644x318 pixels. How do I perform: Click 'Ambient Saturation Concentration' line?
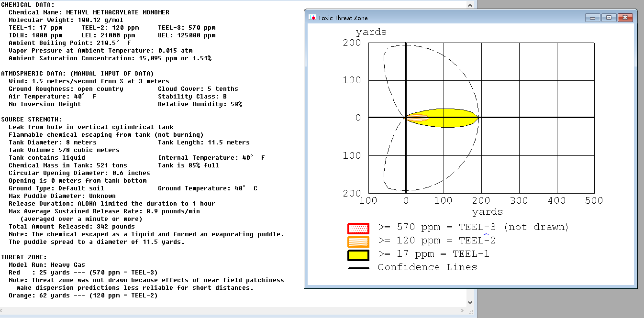(110, 58)
